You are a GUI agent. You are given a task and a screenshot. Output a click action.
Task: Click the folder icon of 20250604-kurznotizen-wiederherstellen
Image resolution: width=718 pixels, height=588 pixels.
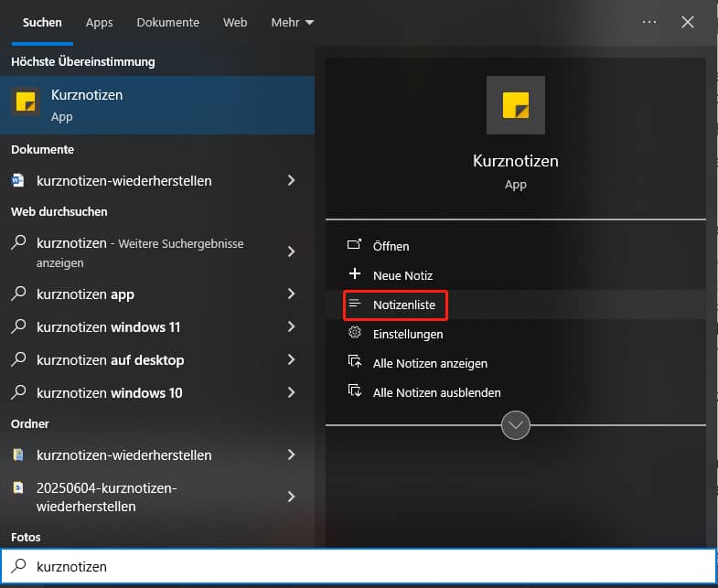[18, 487]
